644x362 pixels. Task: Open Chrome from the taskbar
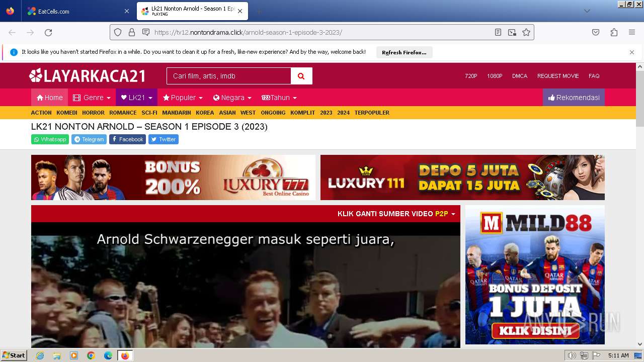tap(91, 355)
